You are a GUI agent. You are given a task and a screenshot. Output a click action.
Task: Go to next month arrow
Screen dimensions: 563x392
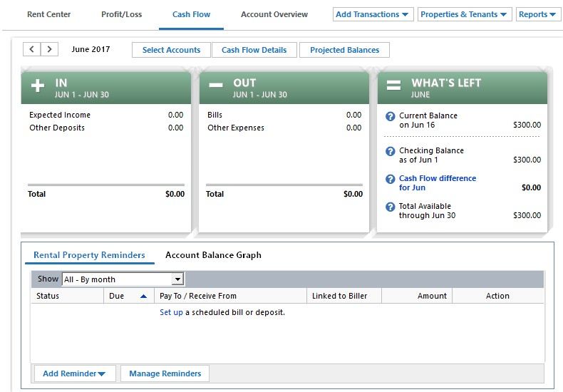click(x=49, y=49)
